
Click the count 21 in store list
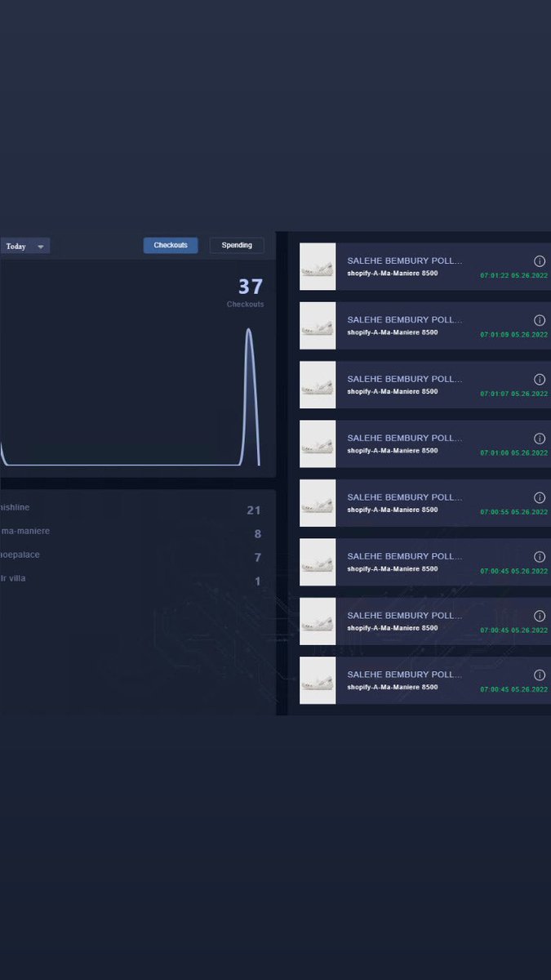(254, 510)
